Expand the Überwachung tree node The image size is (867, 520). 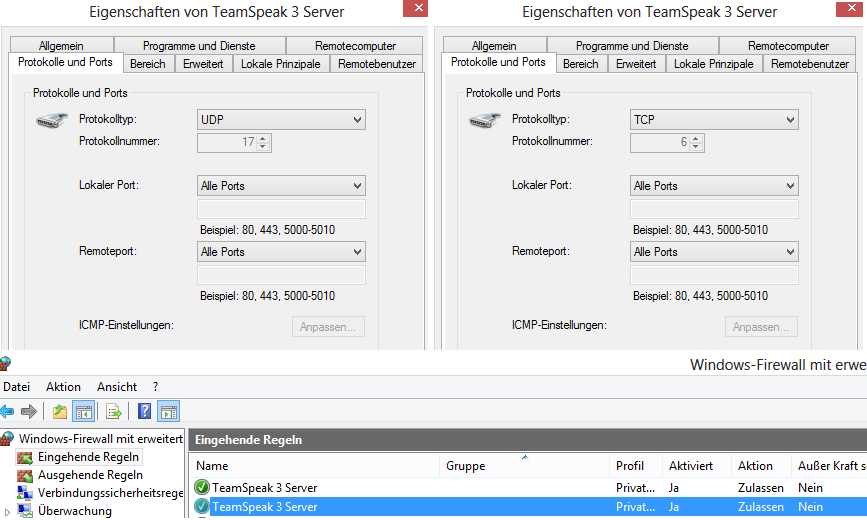(7, 512)
